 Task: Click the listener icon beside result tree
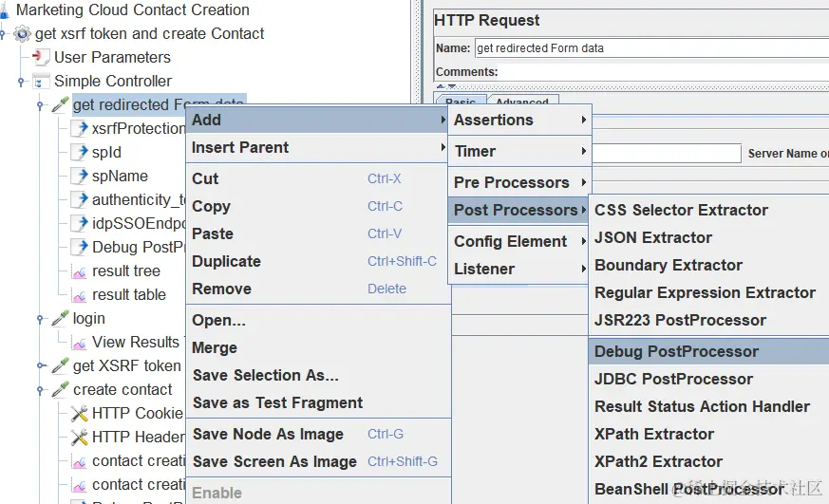(80, 271)
